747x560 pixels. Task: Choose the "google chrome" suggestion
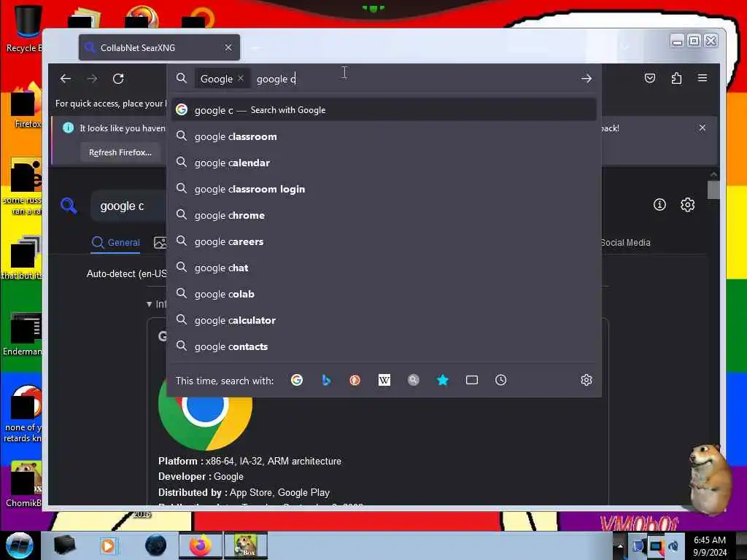pos(384,215)
